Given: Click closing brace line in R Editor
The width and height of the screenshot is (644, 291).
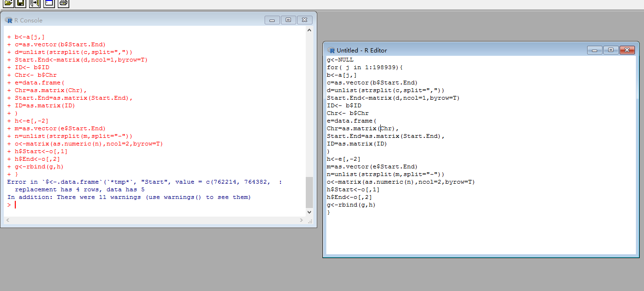Looking at the screenshot, I should click(x=329, y=212).
